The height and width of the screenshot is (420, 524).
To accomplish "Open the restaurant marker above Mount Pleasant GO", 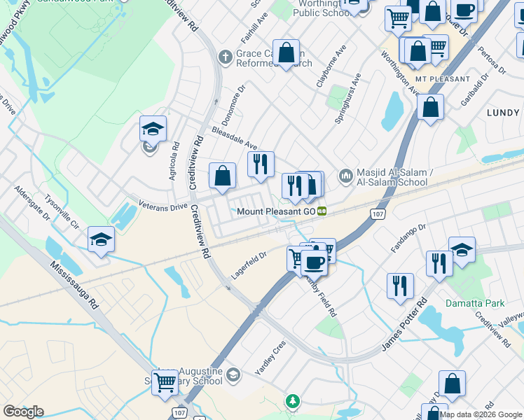I will [x=295, y=188].
